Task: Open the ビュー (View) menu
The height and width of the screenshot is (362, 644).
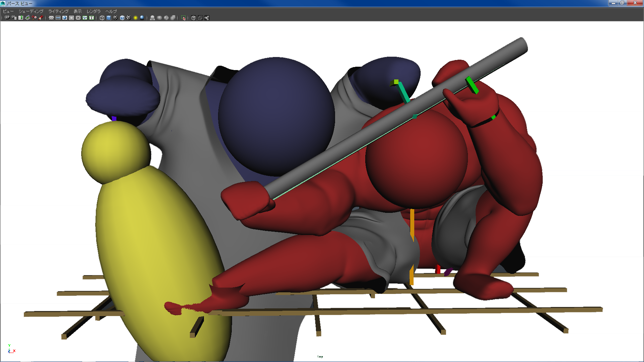Action: click(8, 11)
